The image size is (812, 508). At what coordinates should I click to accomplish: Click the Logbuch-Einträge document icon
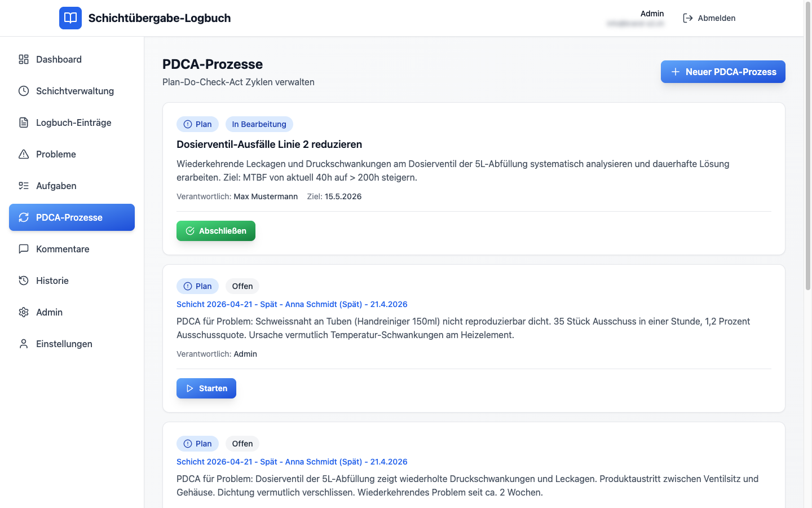(24, 122)
